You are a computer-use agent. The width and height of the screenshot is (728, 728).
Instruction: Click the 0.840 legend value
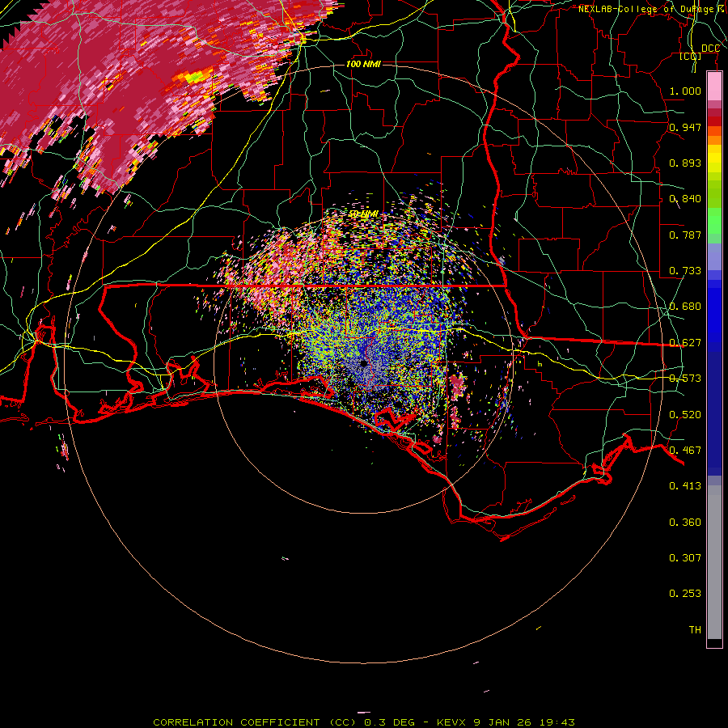[x=685, y=199]
